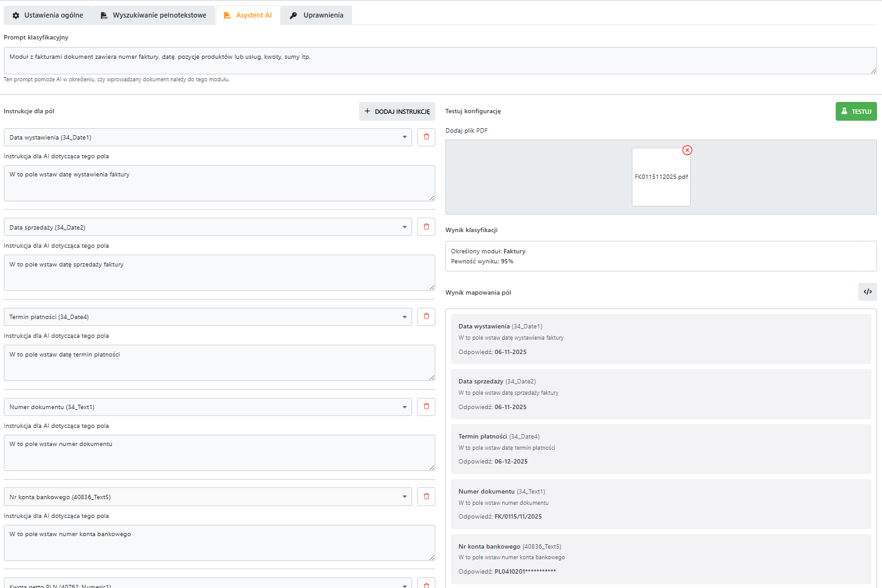Viewport: 882px width, 588px height.
Task: Run the test with TESTUJ button
Action: (x=856, y=111)
